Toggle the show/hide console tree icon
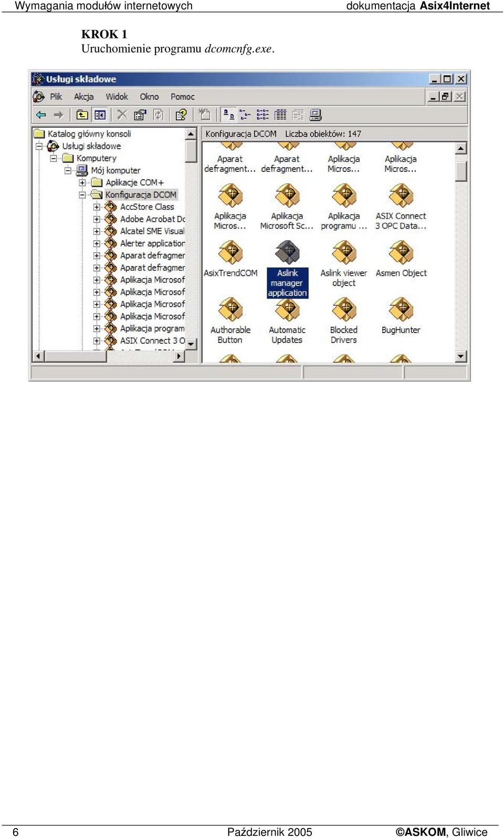Image resolution: width=504 pixels, height=838 pixels. (x=100, y=115)
